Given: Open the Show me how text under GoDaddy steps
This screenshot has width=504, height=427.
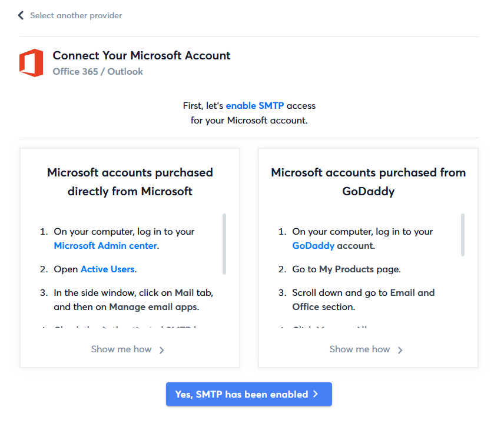Looking at the screenshot, I should 360,349.
